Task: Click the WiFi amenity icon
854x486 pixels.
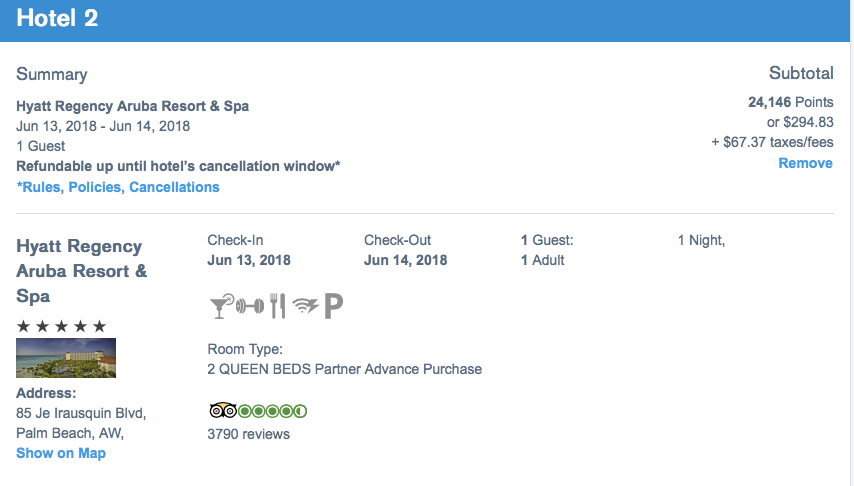Action: pyautogui.click(x=306, y=306)
